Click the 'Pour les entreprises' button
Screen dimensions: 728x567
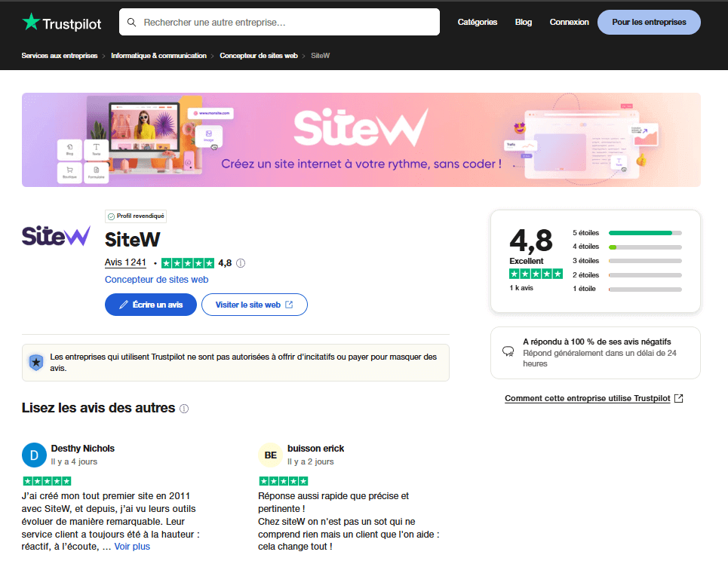(x=649, y=23)
